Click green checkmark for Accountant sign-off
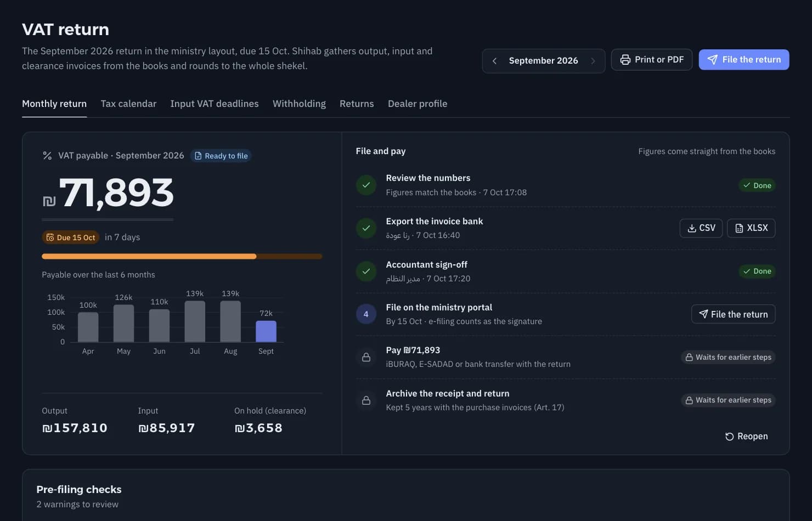This screenshot has width=812, height=521. point(366,271)
